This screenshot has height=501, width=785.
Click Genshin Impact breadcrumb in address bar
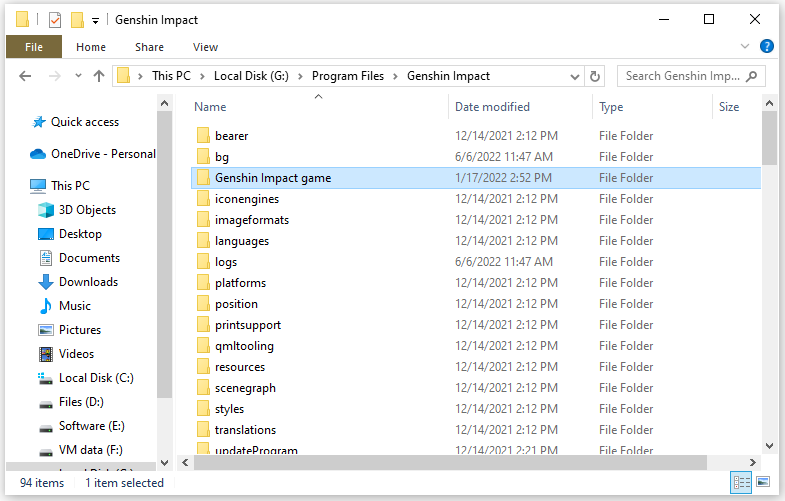(x=448, y=76)
